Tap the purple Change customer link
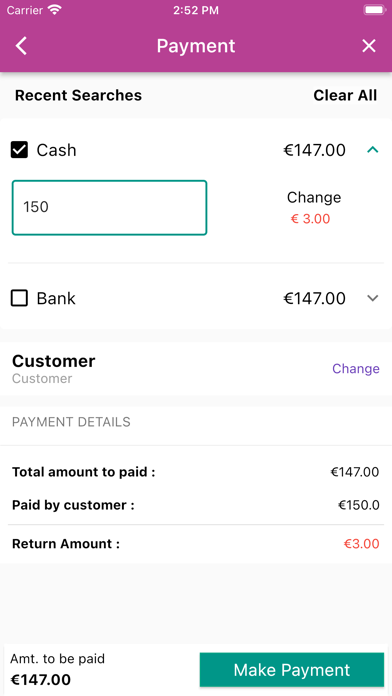392x696 pixels. [356, 369]
